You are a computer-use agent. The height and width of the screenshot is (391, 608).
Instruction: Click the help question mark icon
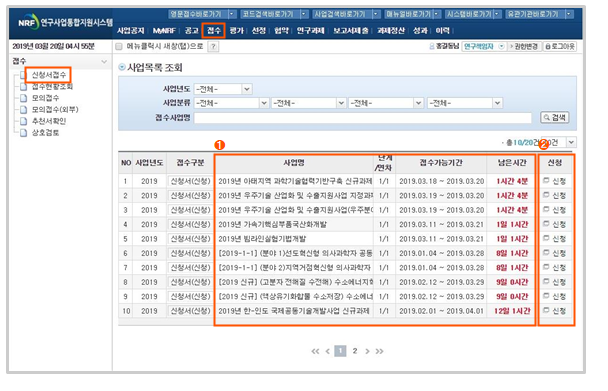point(213,47)
